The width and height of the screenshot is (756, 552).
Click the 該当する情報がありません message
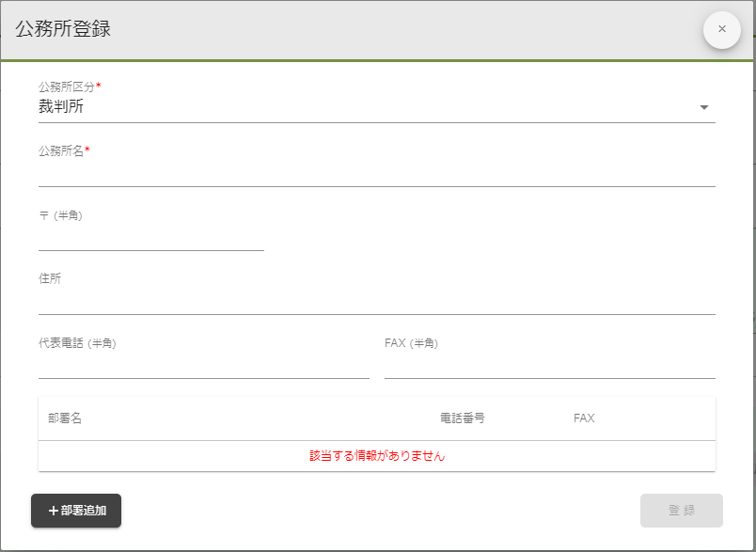[x=376, y=455]
